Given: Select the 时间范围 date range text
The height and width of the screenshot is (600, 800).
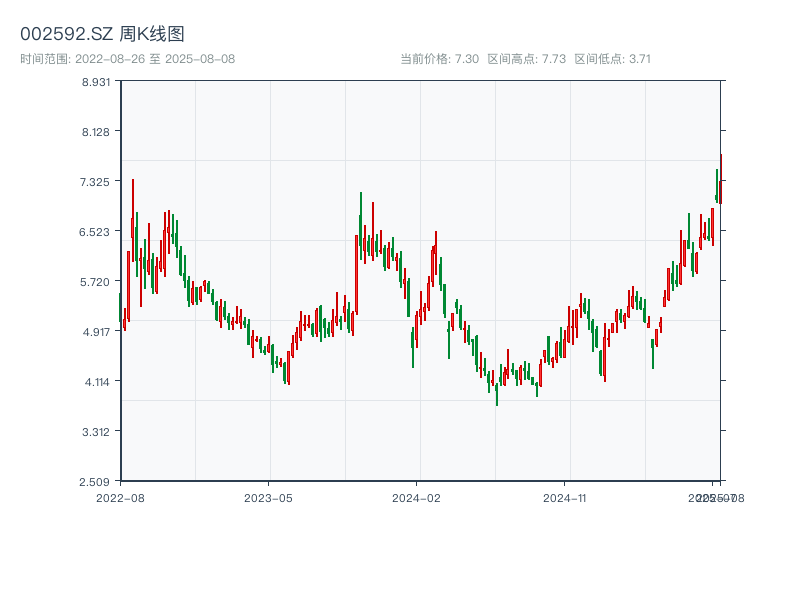Looking at the screenshot, I should point(128,59).
